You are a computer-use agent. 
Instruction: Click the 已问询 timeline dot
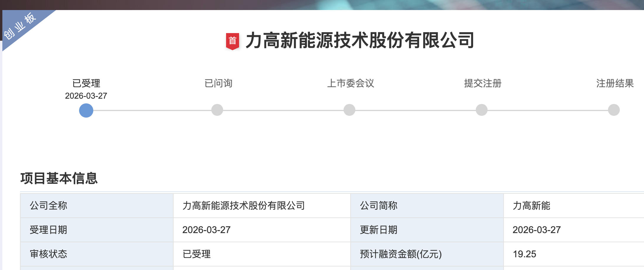tap(217, 110)
